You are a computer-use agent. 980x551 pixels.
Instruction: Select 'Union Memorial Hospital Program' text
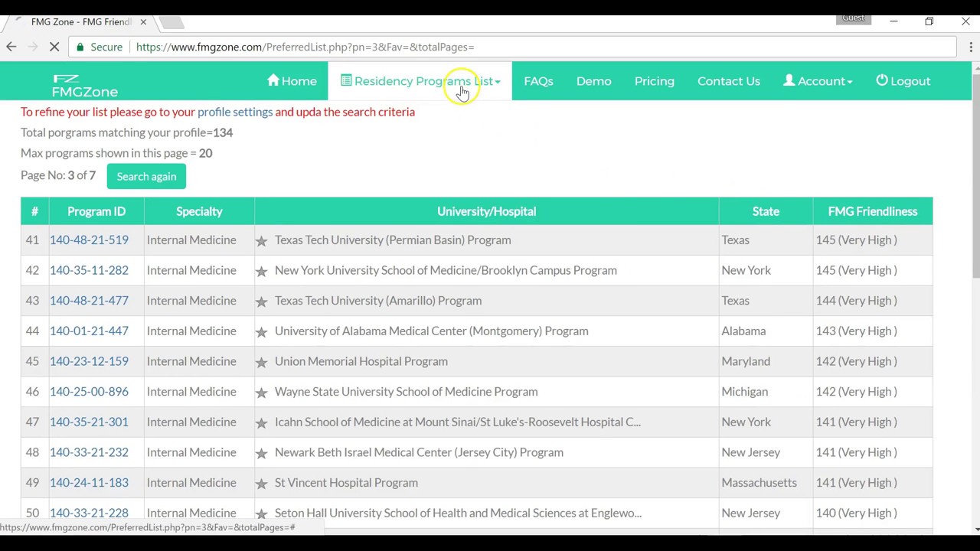tap(361, 361)
